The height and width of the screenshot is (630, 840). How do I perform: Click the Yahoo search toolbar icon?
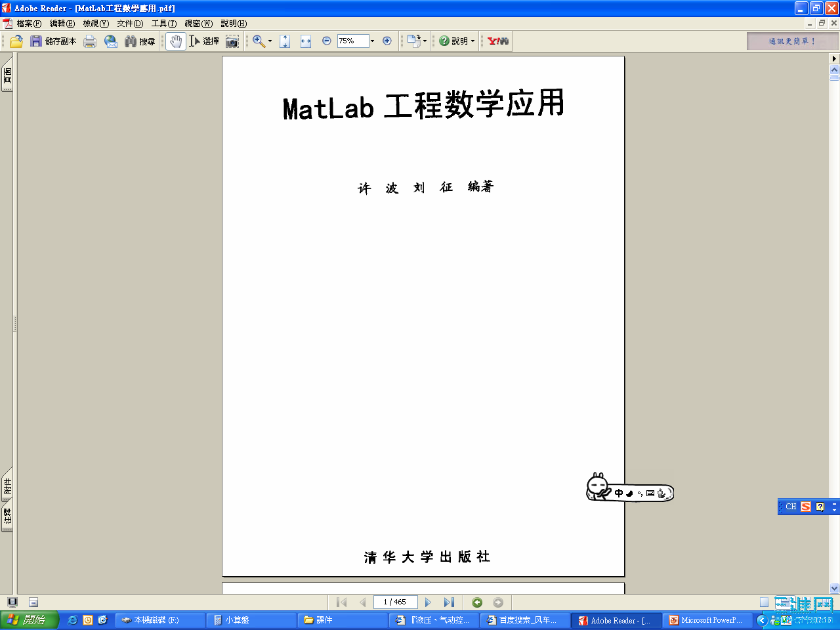(x=498, y=41)
